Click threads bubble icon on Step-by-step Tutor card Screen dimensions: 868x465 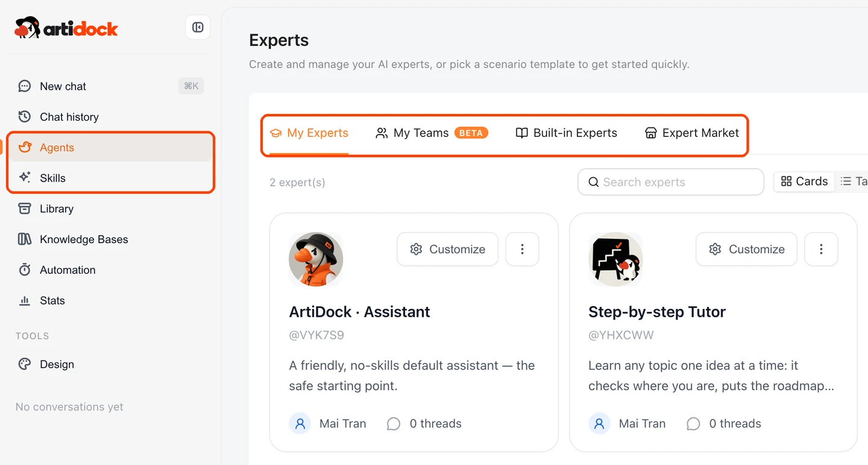pyautogui.click(x=693, y=424)
